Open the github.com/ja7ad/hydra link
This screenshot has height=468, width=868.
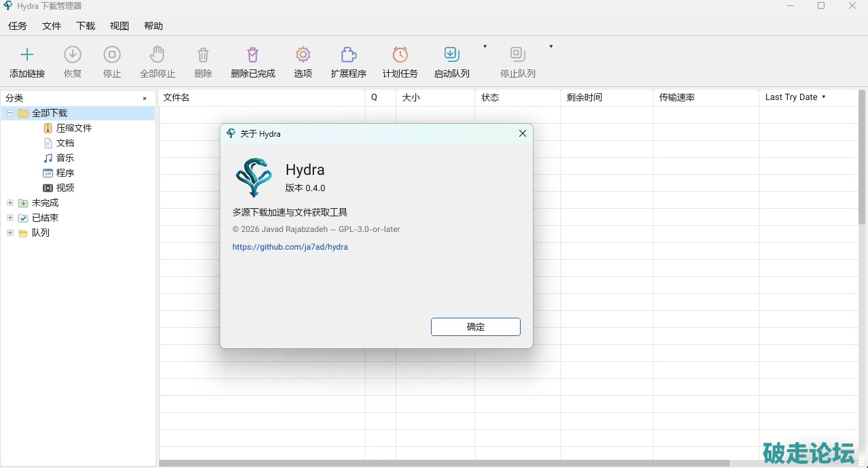pos(290,247)
